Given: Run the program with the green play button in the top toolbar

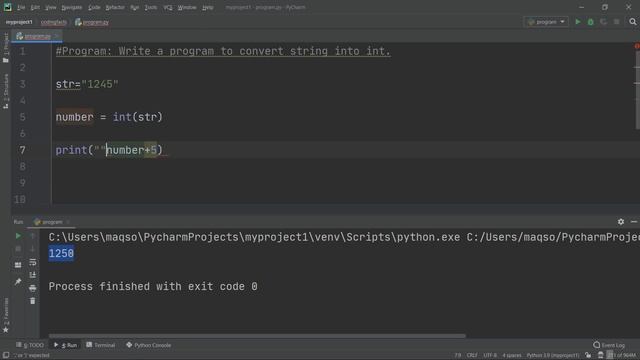Looking at the screenshot, I should click(x=578, y=22).
